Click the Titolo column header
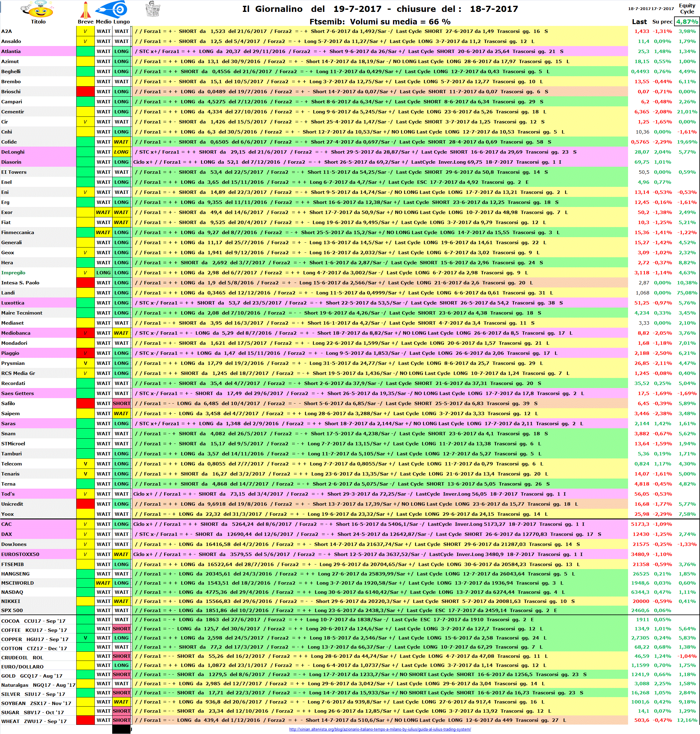Image resolution: width=700 pixels, height=734 pixels. [x=38, y=22]
